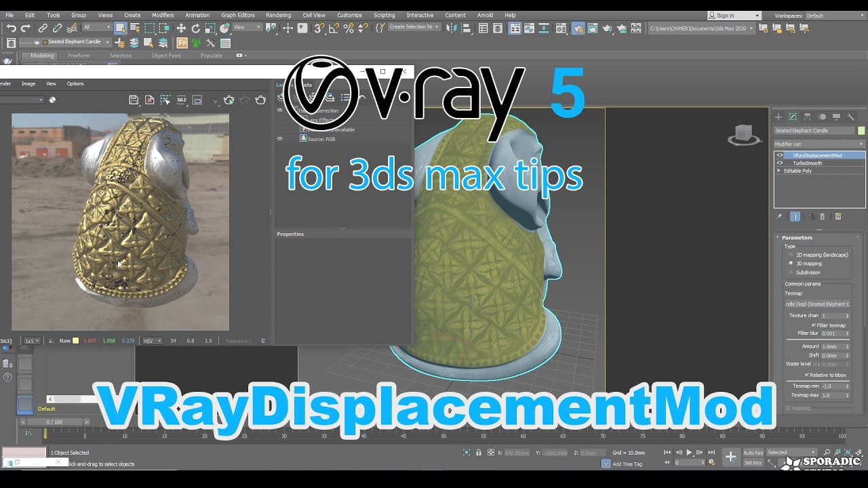868x488 pixels.
Task: Toggle the Water level checkbox
Action: 816,364
